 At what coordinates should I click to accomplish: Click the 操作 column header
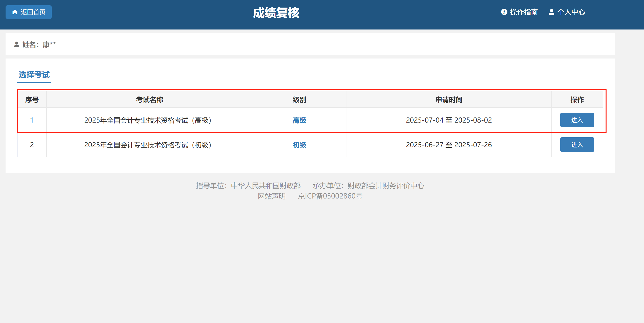click(577, 100)
